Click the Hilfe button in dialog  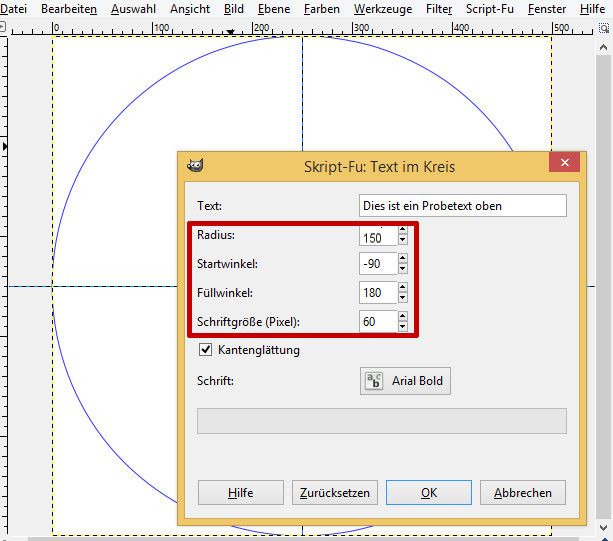241,493
